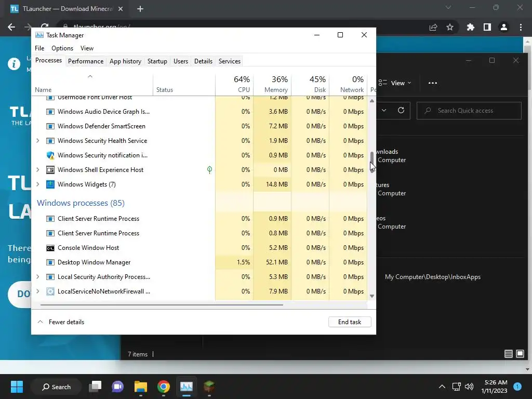Expand Windows Widgets (7) group
The width and height of the screenshot is (532, 399).
pyautogui.click(x=37, y=184)
